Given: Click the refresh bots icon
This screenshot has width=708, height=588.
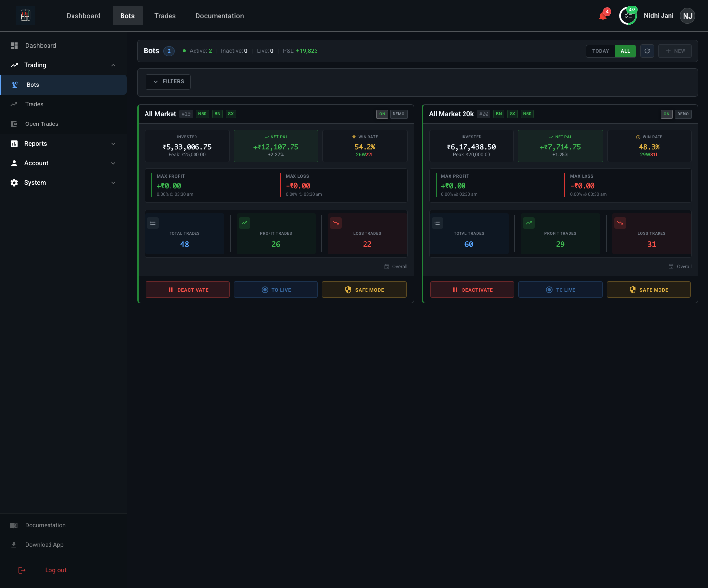Looking at the screenshot, I should pyautogui.click(x=647, y=51).
